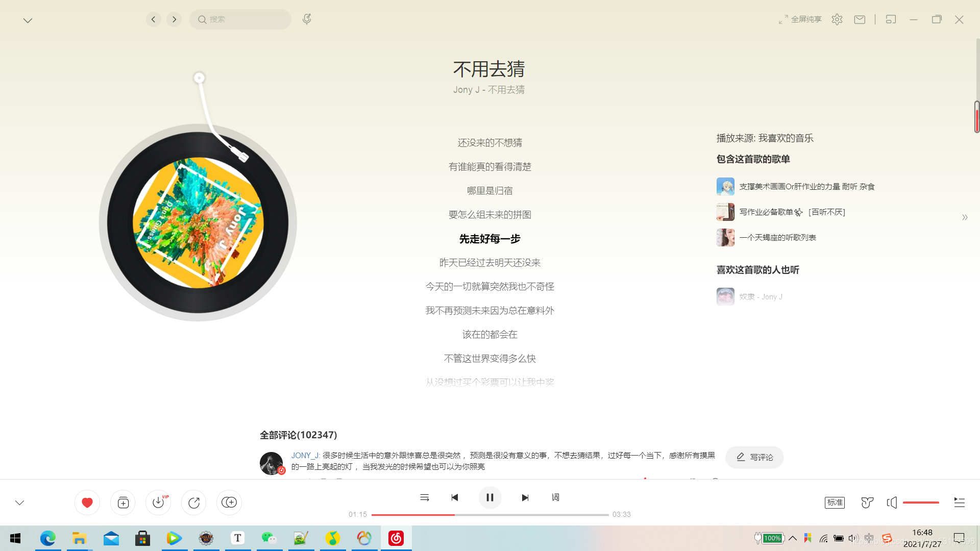Expand more playlists with double chevron

[965, 217]
